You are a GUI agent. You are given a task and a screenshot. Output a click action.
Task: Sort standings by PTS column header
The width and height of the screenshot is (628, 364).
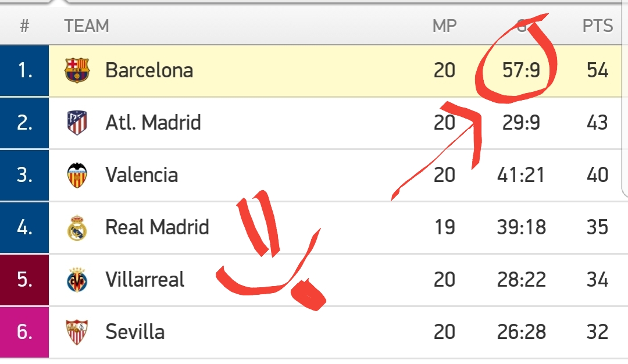(x=598, y=26)
